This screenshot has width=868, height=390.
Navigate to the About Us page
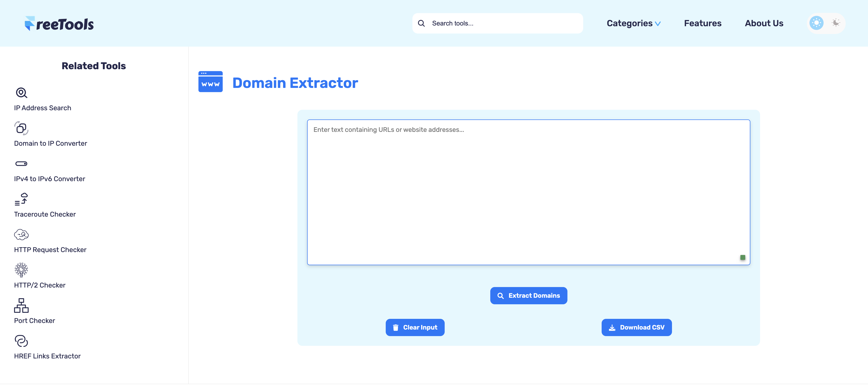click(763, 23)
